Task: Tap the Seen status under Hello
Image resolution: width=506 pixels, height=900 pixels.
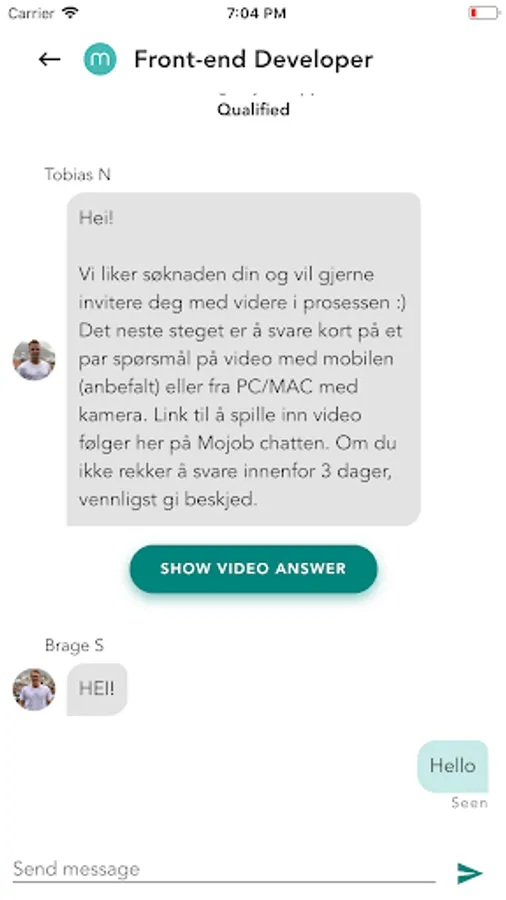Action: pyautogui.click(x=469, y=802)
